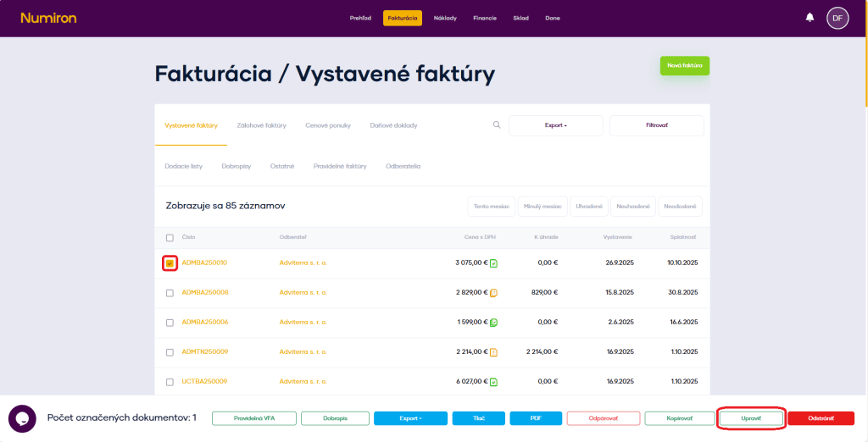868x442 pixels.
Task: Click status icon next to 1 599,00 €
Action: (493, 323)
